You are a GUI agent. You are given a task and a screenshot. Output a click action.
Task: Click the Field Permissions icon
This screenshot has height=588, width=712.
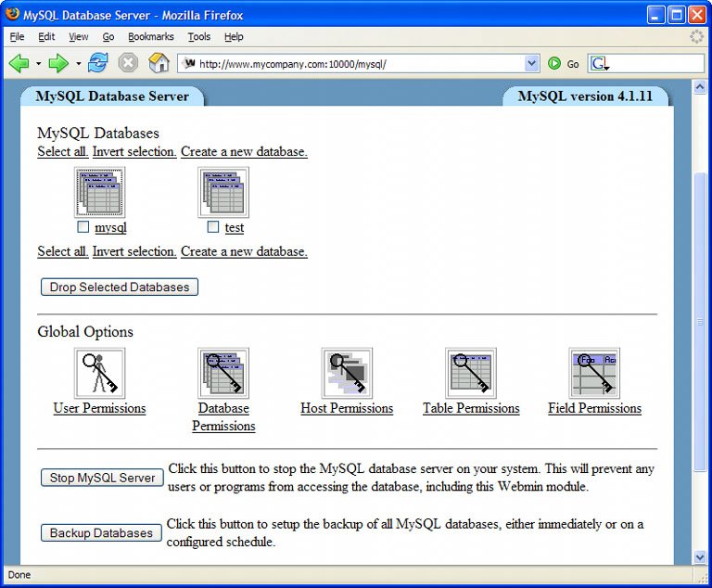(594, 373)
